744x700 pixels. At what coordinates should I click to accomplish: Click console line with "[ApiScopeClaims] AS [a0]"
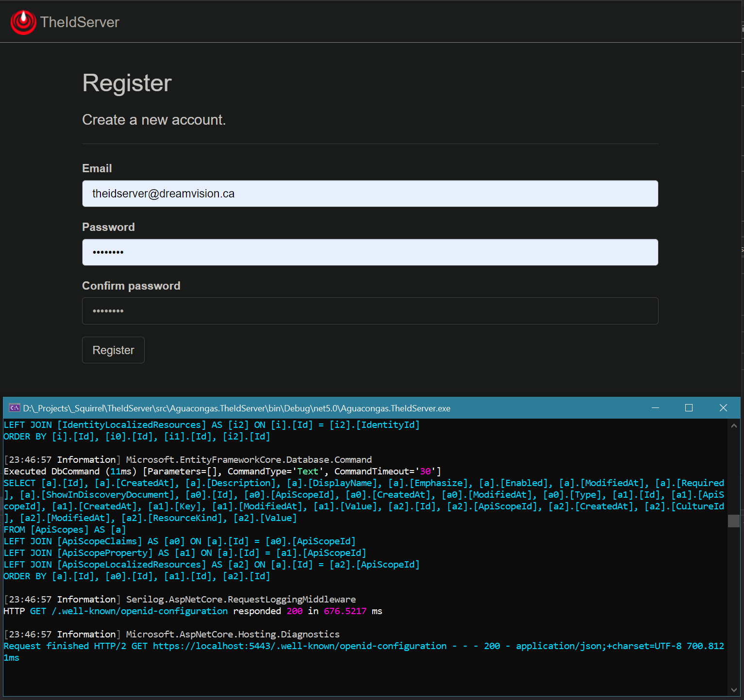pos(180,541)
